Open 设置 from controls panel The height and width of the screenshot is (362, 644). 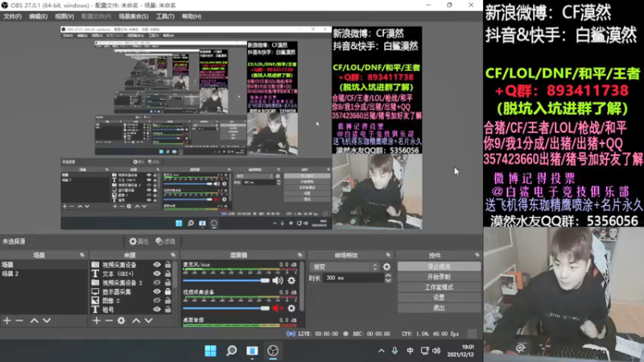[x=439, y=298]
